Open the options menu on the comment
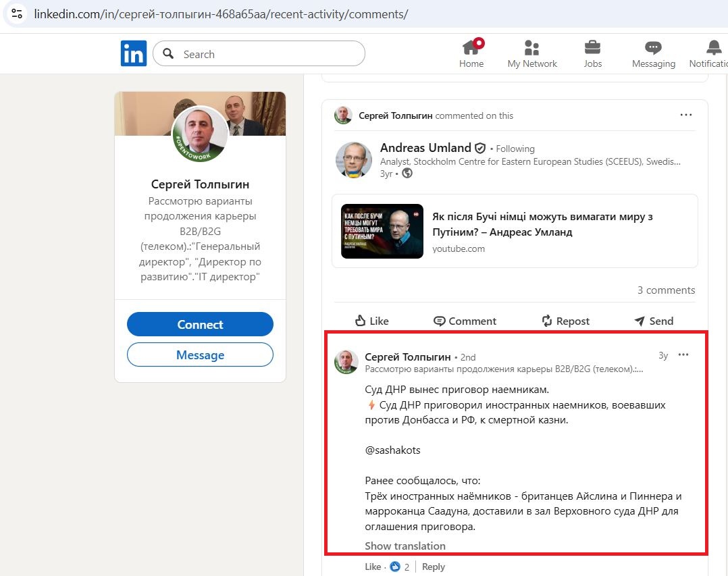The width and height of the screenshot is (728, 576). click(683, 355)
